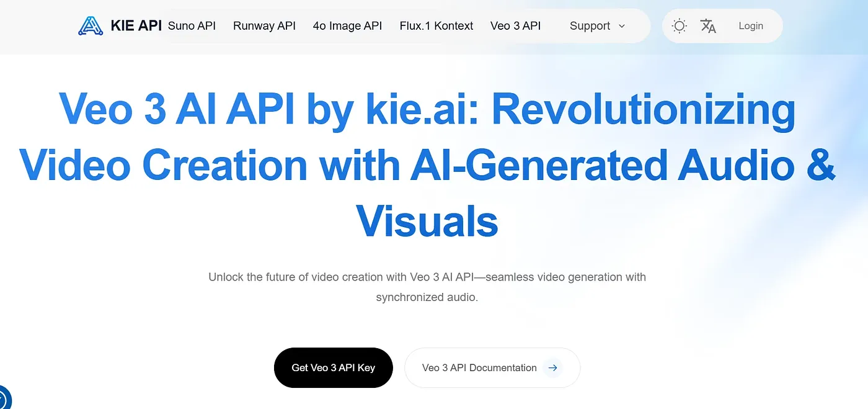The width and height of the screenshot is (868, 409).
Task: Open Flux.1 Kontext nav link
Action: coord(436,26)
